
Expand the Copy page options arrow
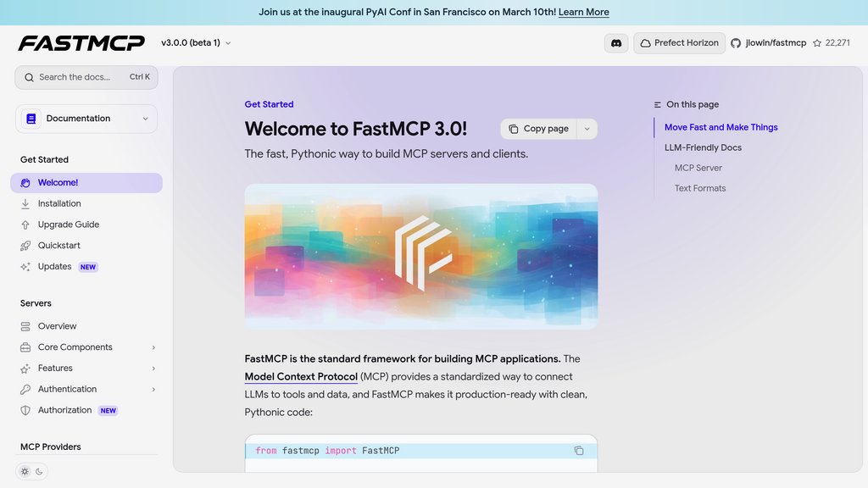587,129
